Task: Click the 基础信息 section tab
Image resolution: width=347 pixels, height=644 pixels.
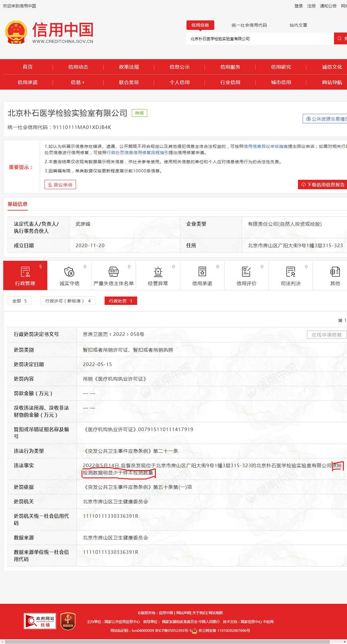Action: click(x=18, y=204)
